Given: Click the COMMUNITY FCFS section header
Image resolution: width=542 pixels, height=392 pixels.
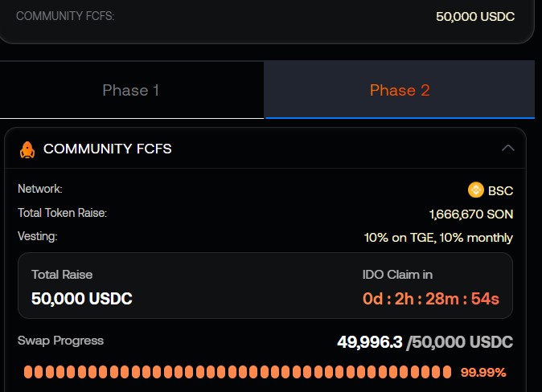Looking at the screenshot, I should coord(107,149).
